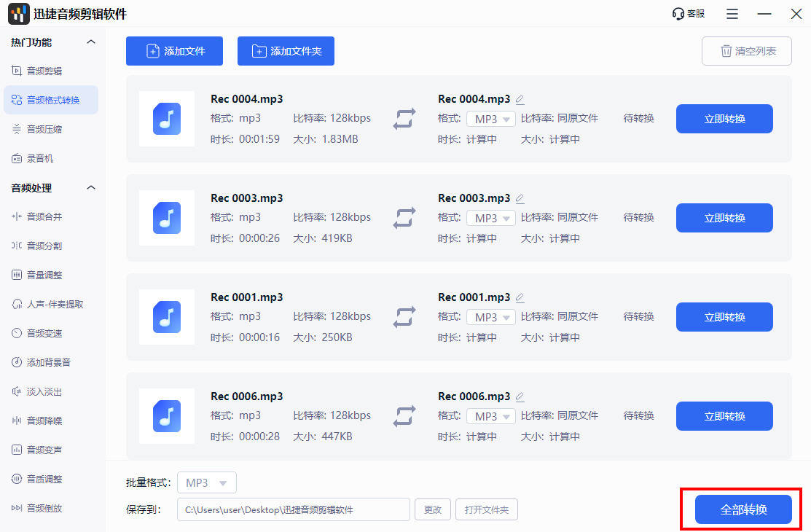Screen dimensions: 811x532
Task: Open 录音机 in the sidebar
Action: (51, 158)
